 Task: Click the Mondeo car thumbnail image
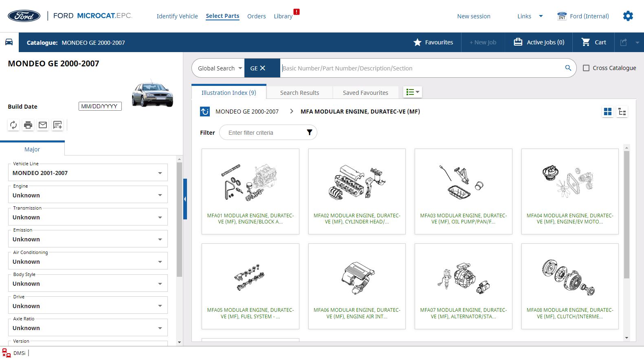coord(152,93)
